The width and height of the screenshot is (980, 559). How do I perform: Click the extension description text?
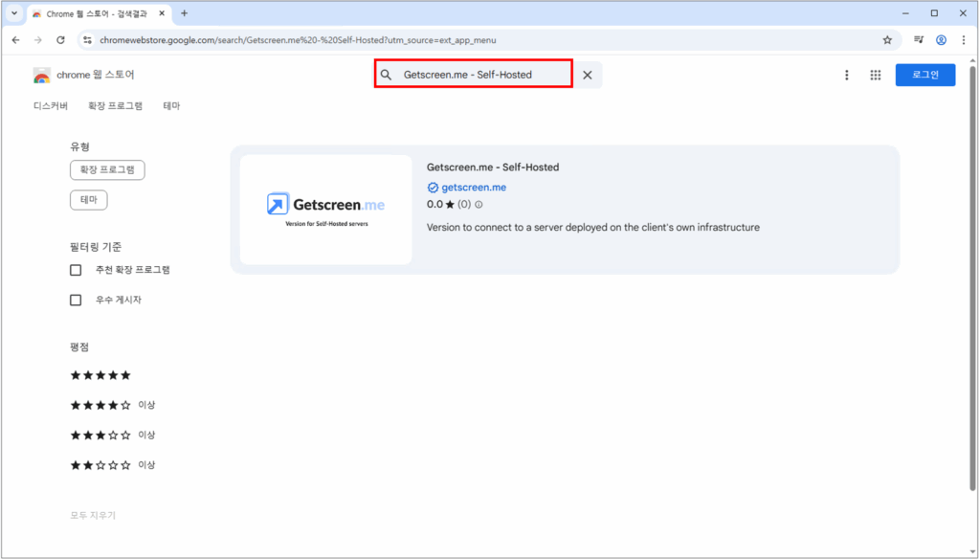593,228
